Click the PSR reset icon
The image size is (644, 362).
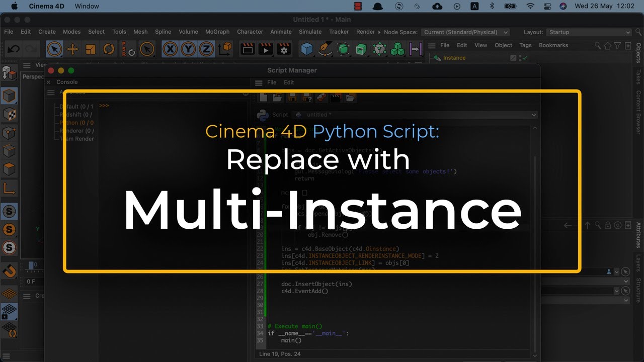(128, 49)
